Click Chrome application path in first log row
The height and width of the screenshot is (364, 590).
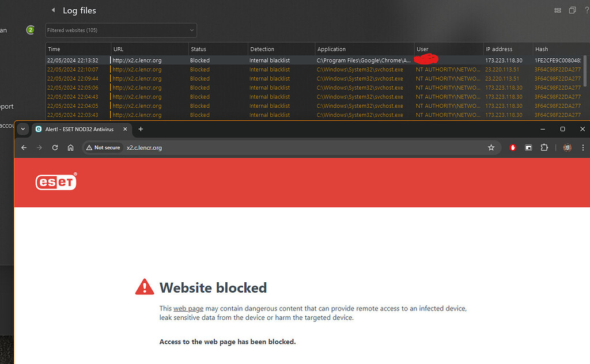(x=364, y=60)
